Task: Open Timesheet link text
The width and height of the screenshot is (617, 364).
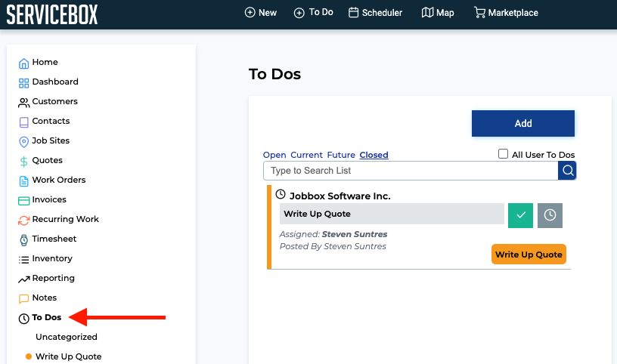Action: [54, 239]
